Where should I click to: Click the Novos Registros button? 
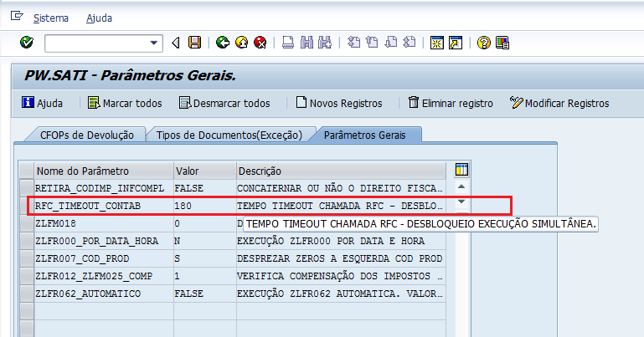coord(339,103)
